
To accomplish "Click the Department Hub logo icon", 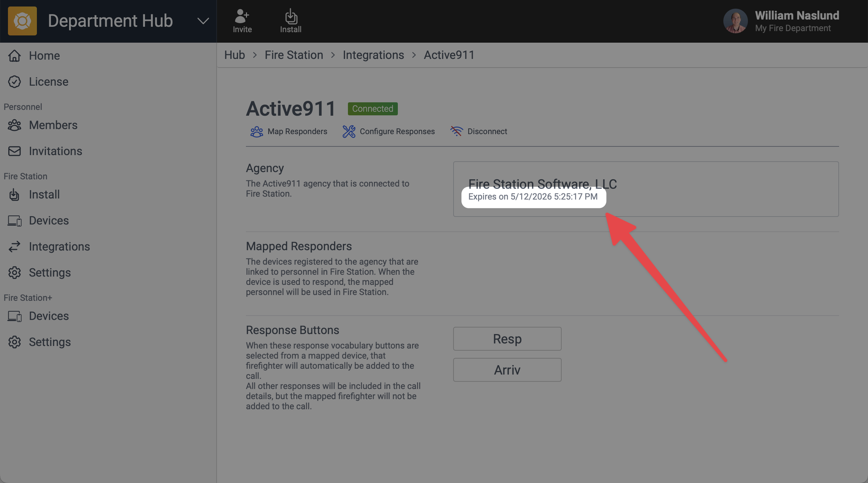I will click(x=22, y=21).
